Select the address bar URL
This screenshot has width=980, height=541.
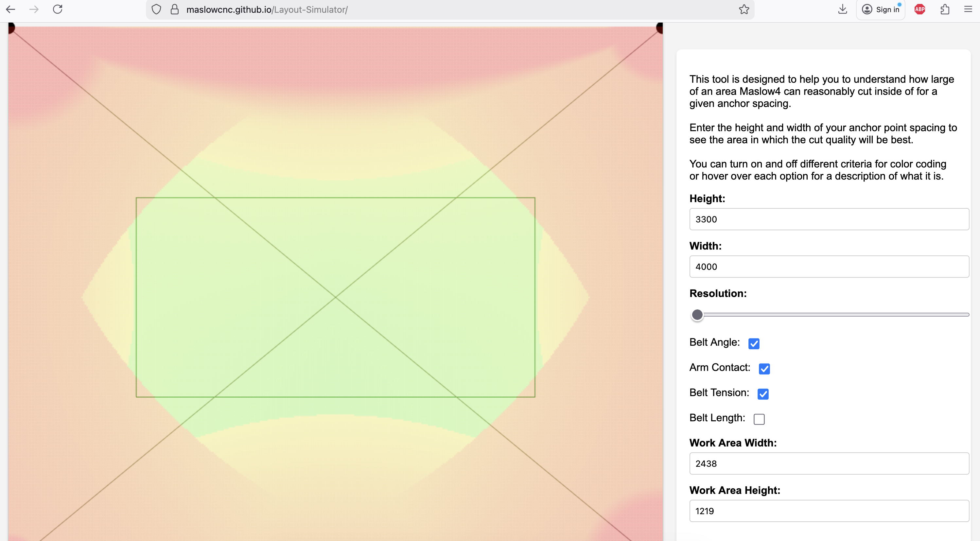click(x=266, y=9)
